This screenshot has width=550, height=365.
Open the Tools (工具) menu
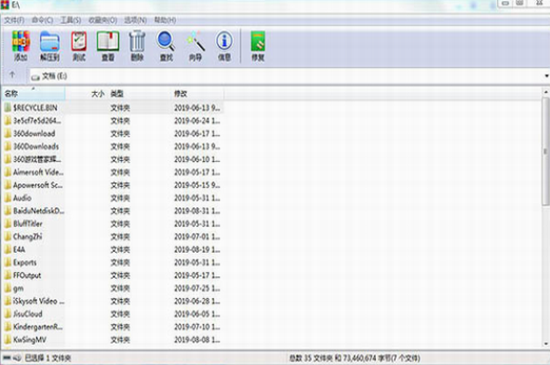71,20
